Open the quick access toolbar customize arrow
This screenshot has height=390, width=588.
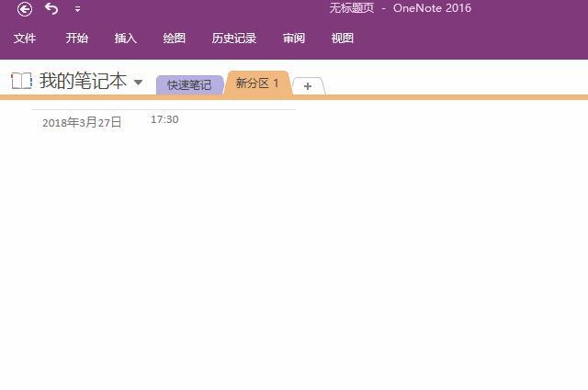click(77, 9)
